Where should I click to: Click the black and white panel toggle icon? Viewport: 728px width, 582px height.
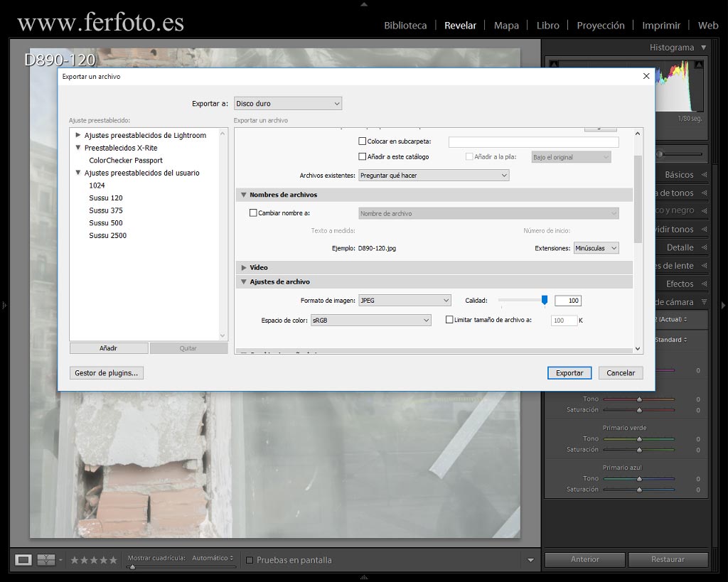[704, 211]
